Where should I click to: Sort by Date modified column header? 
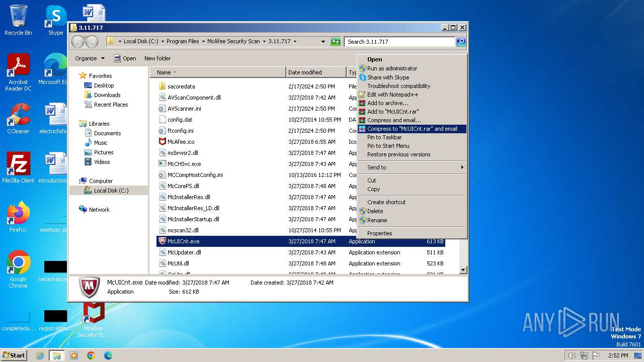coord(316,72)
